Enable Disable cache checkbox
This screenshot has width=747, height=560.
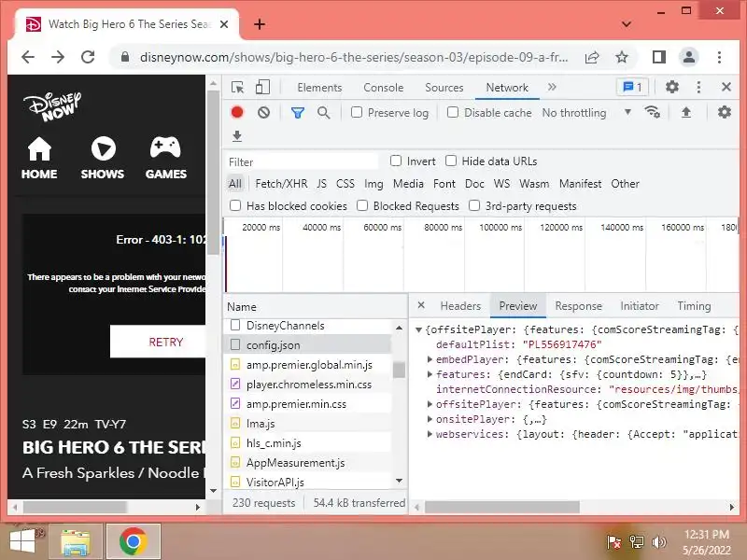(x=453, y=112)
